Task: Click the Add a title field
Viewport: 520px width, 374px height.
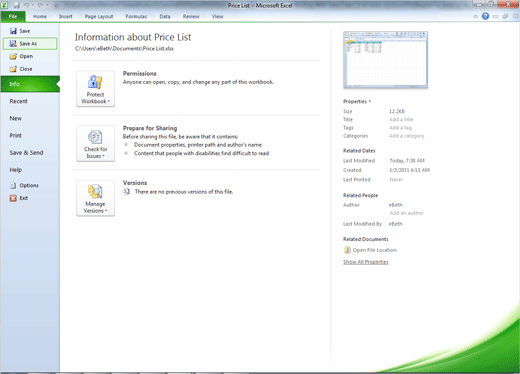Action: 401,119
